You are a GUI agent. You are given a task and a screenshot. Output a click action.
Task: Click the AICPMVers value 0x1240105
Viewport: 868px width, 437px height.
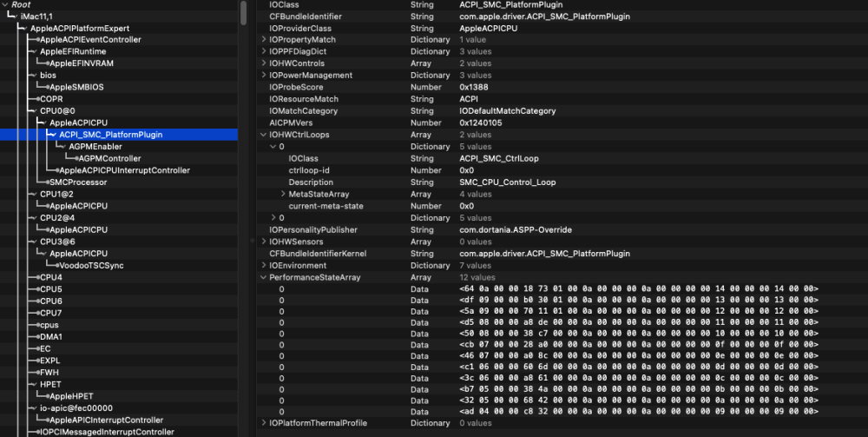pos(481,123)
